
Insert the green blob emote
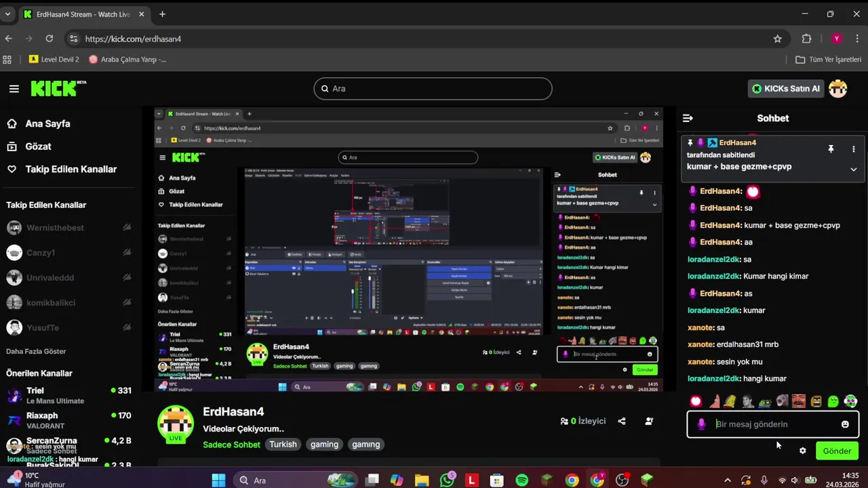[833, 401]
